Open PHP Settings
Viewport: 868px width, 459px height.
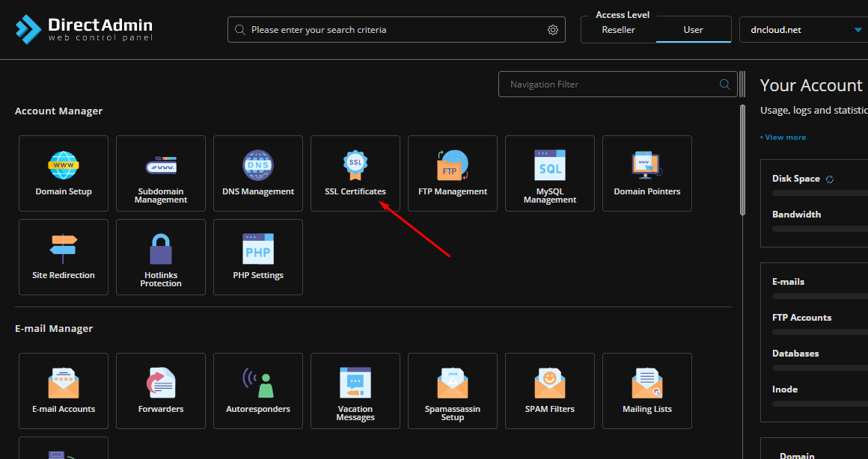pyautogui.click(x=258, y=257)
